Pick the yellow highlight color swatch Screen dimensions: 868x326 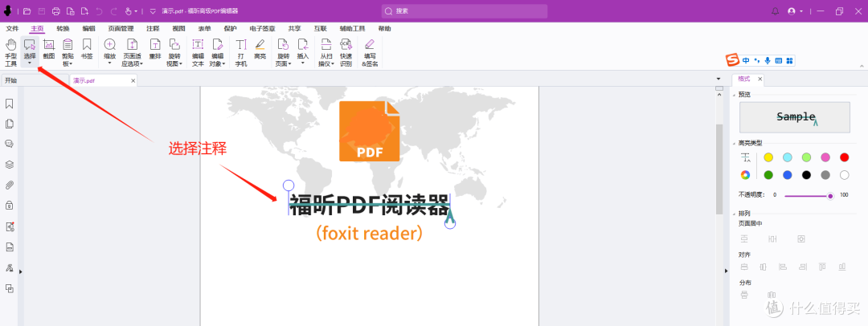pyautogui.click(x=768, y=157)
